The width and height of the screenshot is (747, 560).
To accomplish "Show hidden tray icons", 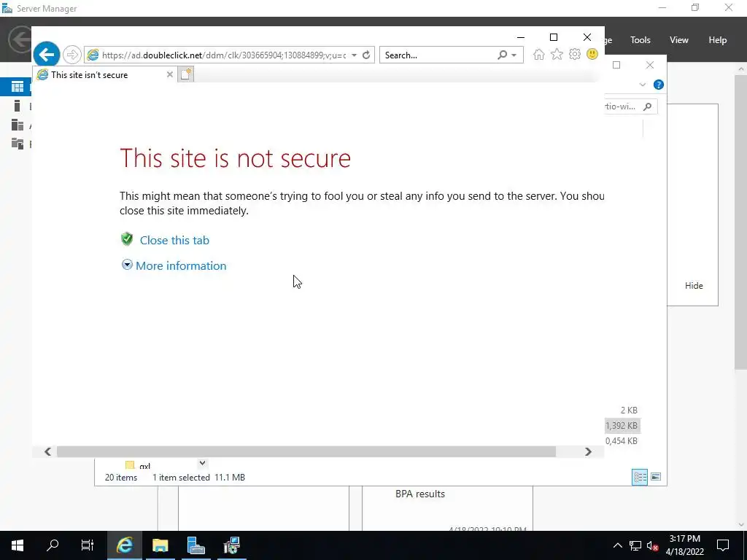I will 617,545.
